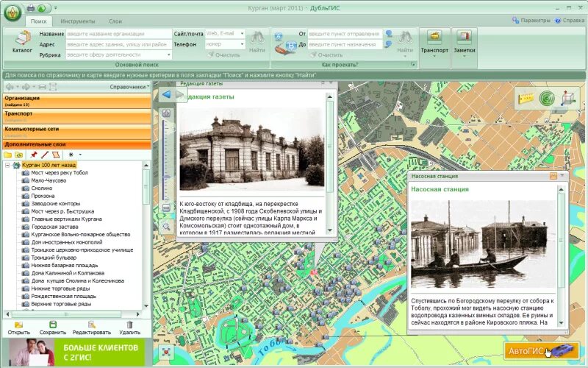Click the blue back arrow on the map
The image size is (588, 368).
167,94
